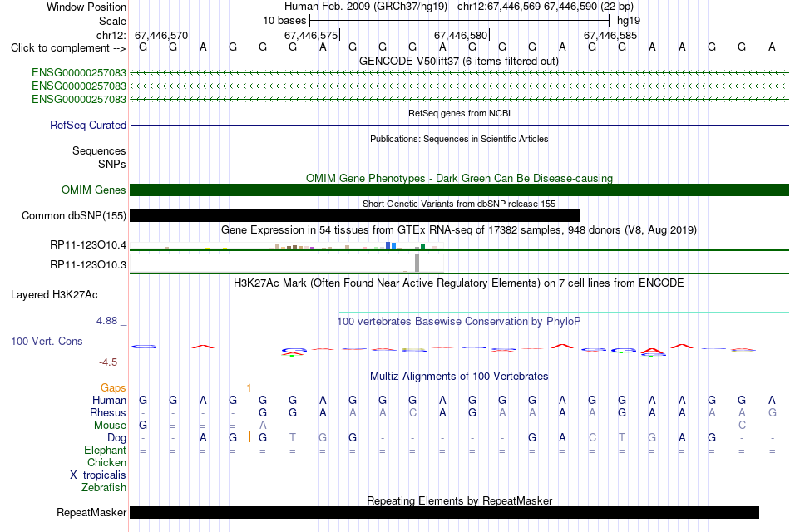Image resolution: width=790 pixels, height=532 pixels.
Task: Click the 'chr12:' ruler label
Action: [111, 35]
